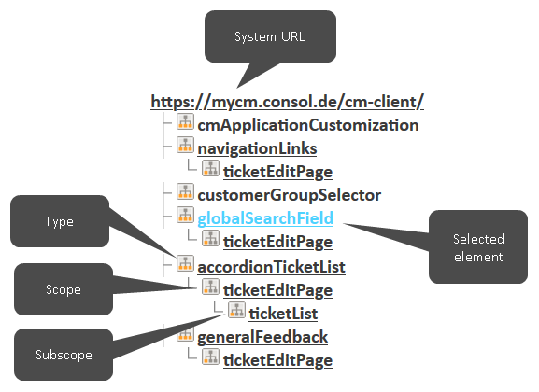Select the icon beside customerGroupSelector
The height and width of the screenshot is (392, 539).
click(x=185, y=191)
